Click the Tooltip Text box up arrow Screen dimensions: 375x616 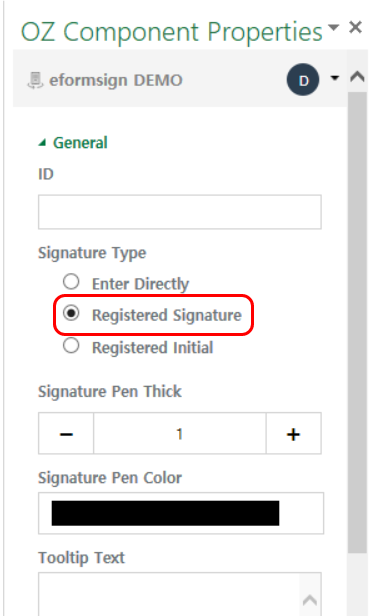(310, 600)
